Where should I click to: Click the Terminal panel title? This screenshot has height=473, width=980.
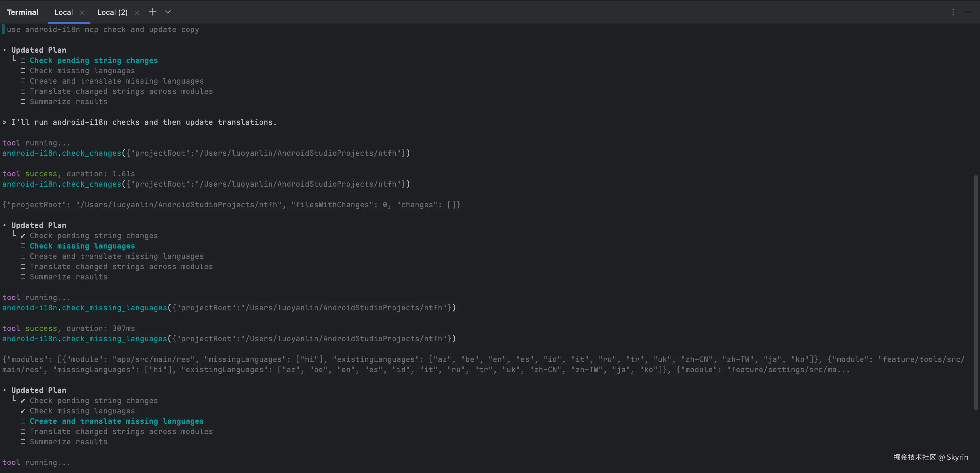click(x=22, y=12)
